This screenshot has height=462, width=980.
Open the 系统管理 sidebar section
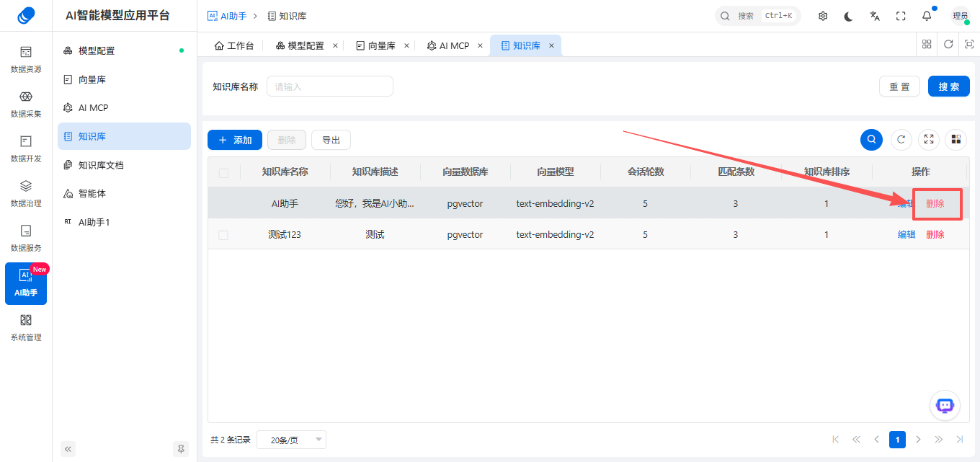click(x=26, y=327)
